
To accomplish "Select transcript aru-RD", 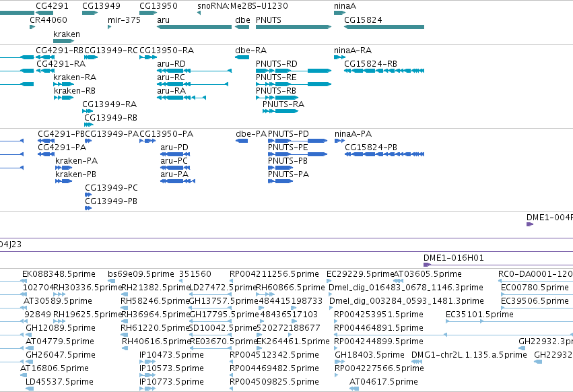I will [x=194, y=71].
